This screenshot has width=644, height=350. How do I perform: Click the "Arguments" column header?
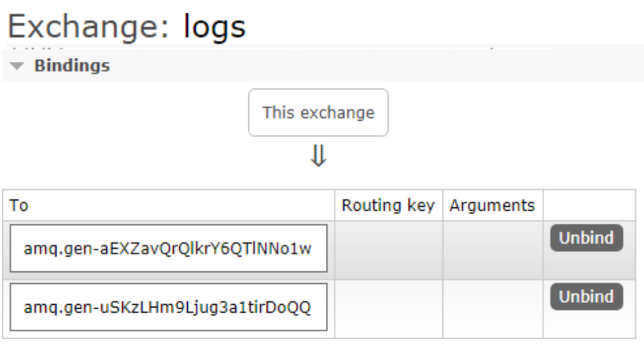pos(492,205)
